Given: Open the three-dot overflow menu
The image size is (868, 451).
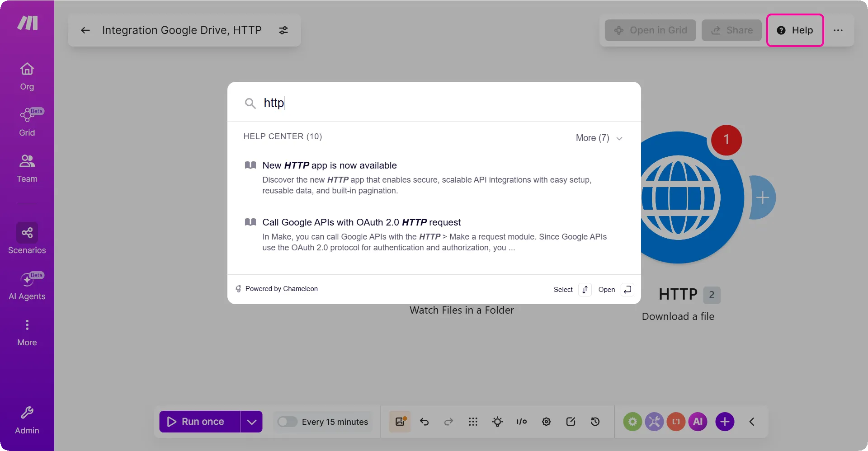Looking at the screenshot, I should [838, 30].
